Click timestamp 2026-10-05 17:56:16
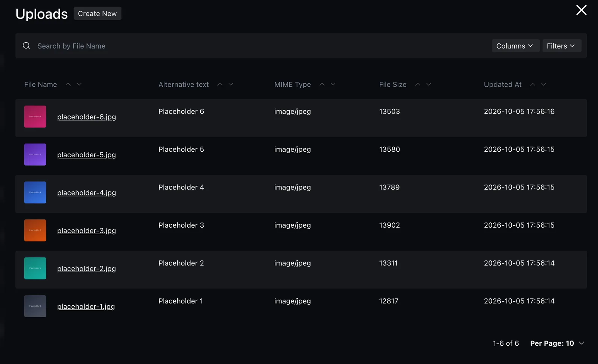The width and height of the screenshot is (598, 364). [519, 111]
